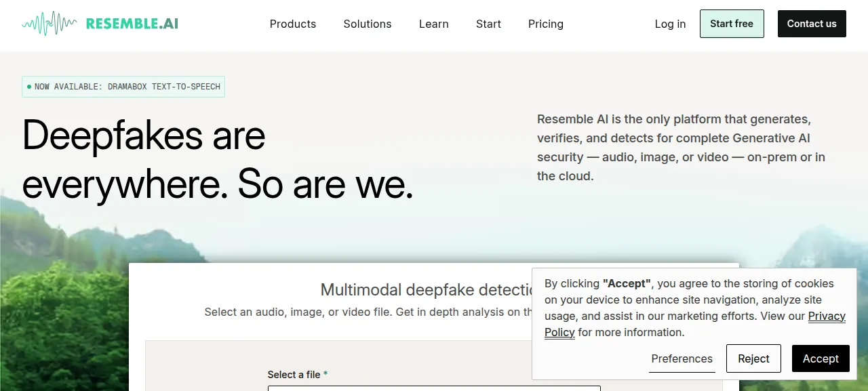Open the Products menu
Screen dimensions: 868x391
coord(293,24)
